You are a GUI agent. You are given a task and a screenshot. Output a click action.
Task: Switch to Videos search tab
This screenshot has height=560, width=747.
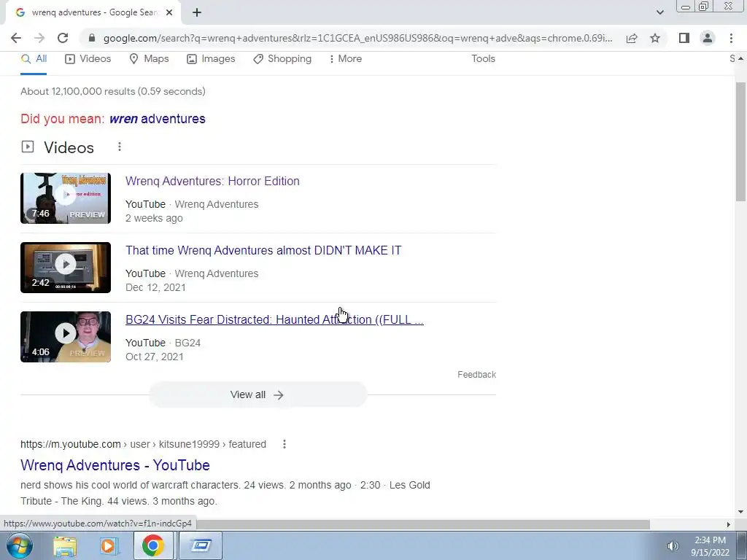(x=88, y=59)
